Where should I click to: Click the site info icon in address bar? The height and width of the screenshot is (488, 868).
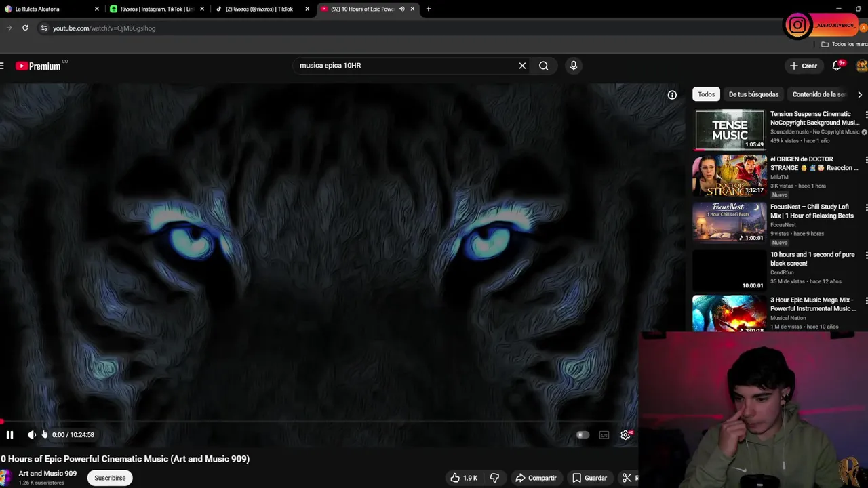coord(44,28)
